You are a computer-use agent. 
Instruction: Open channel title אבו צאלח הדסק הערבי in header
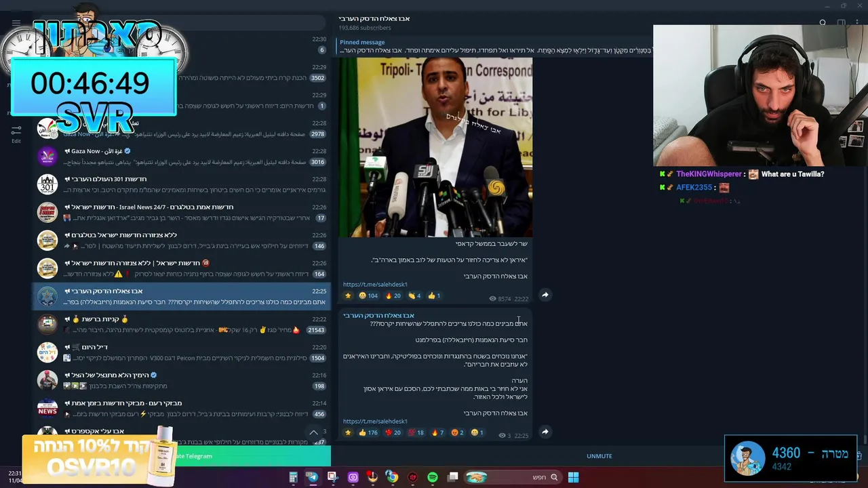click(374, 18)
